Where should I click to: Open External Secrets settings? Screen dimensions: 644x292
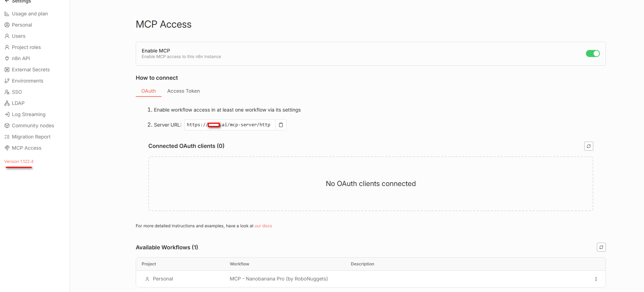click(30, 70)
